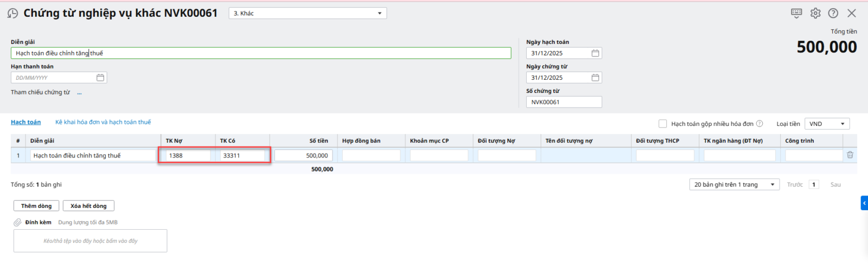Click the Xóa hết dòng button
This screenshot has height=265, width=868.
(88, 206)
